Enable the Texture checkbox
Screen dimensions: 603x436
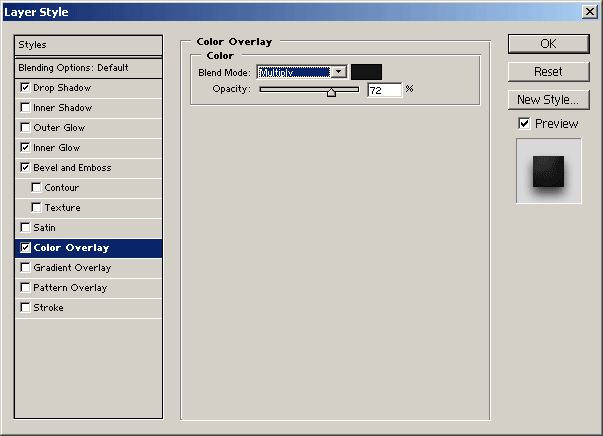[x=37, y=208]
